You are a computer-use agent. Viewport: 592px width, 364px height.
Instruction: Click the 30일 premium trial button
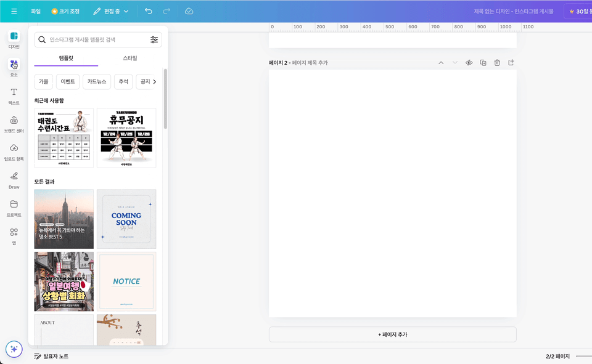coord(578,11)
